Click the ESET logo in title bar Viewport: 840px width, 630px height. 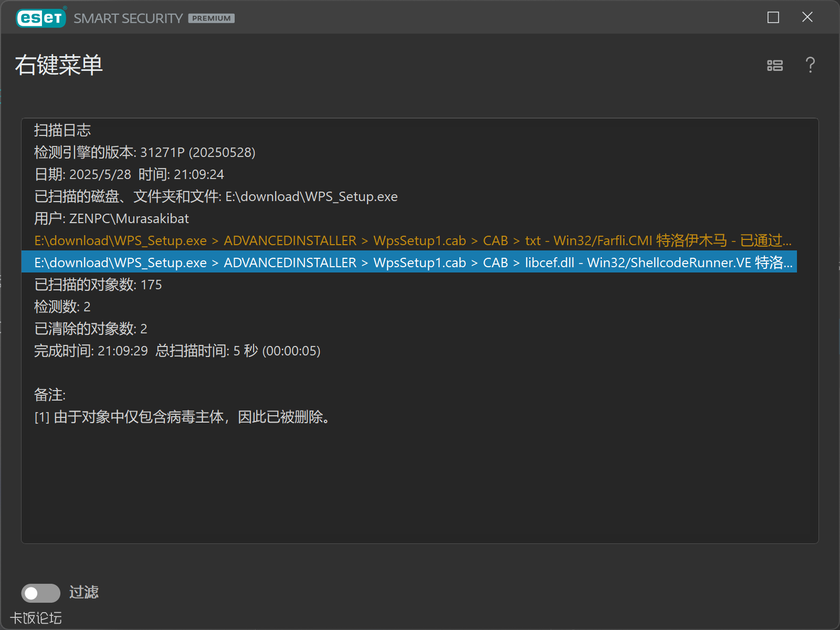(41, 18)
